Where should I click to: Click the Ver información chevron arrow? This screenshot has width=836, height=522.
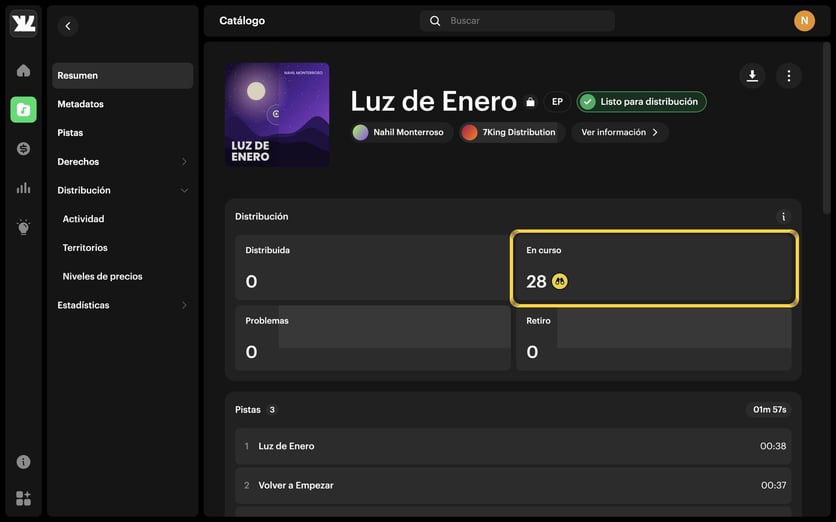click(x=655, y=132)
